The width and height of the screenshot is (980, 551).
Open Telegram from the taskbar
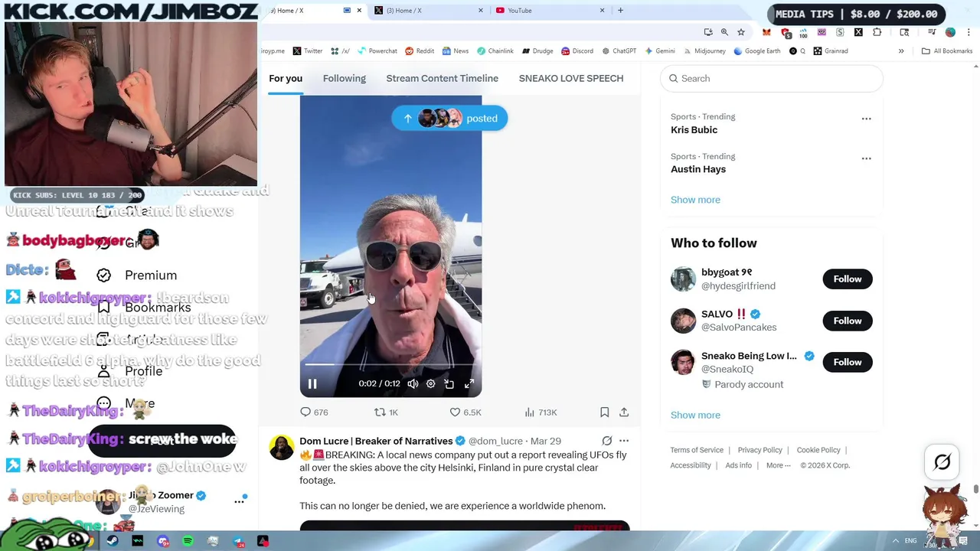tap(238, 541)
